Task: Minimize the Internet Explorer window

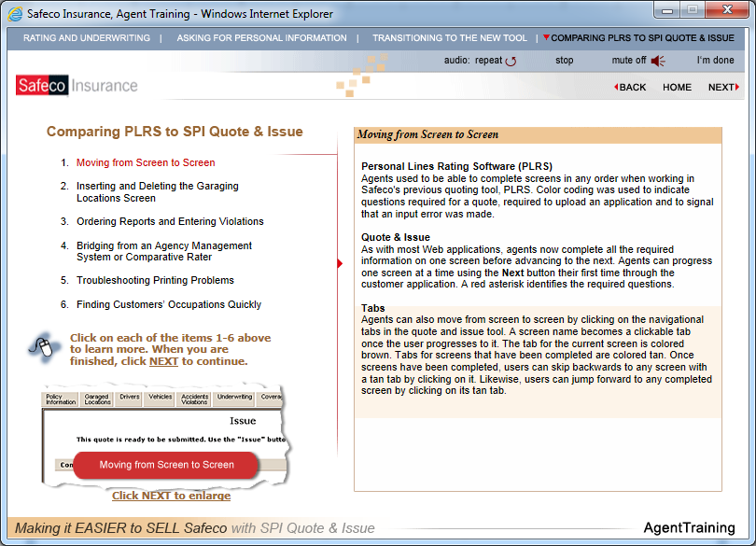Action: [x=667, y=10]
